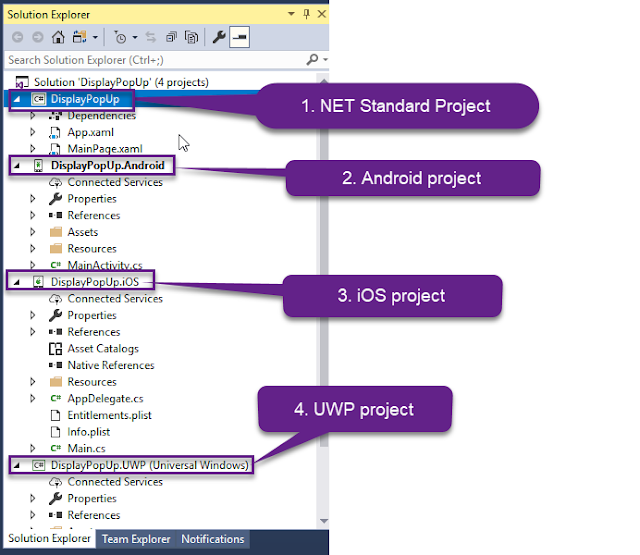Click the Asset Catalogs icon
Viewport: 640px width, 555px height.
pyautogui.click(x=55, y=349)
